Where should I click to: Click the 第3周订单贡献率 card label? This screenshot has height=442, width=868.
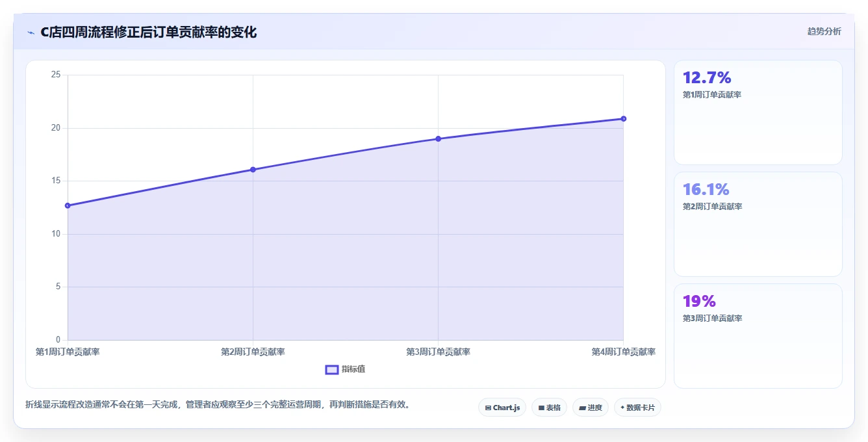tap(712, 318)
